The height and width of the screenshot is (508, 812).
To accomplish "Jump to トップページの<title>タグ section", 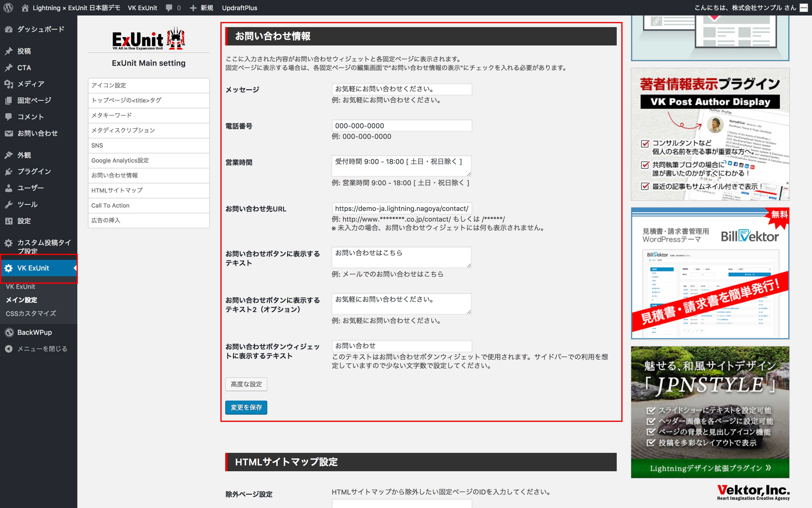I will tap(149, 100).
